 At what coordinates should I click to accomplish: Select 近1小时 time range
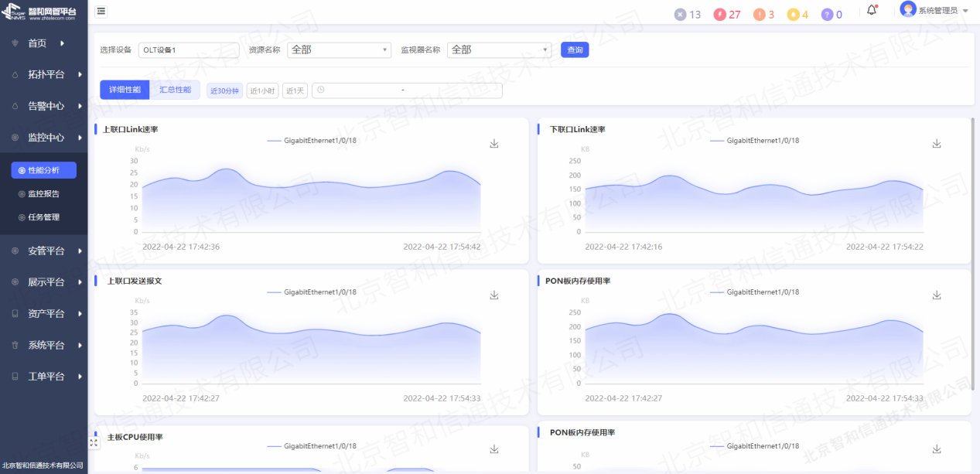pos(262,90)
